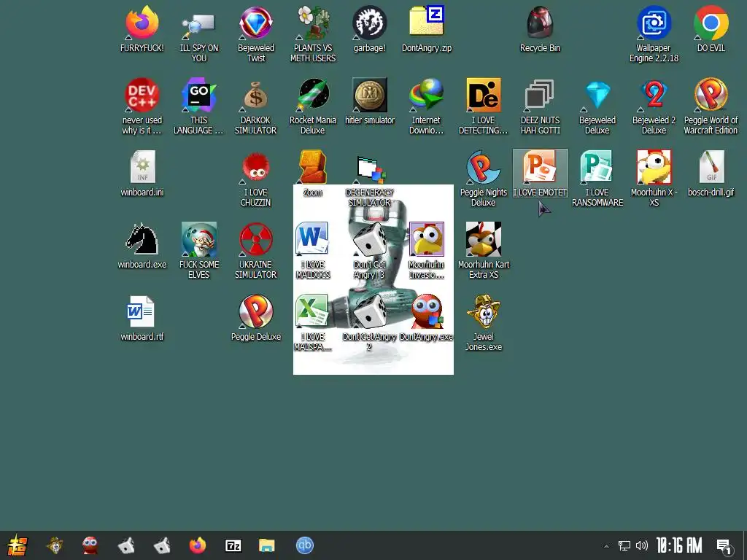
Task: Open the garbage! desktop icon
Action: [x=370, y=29]
